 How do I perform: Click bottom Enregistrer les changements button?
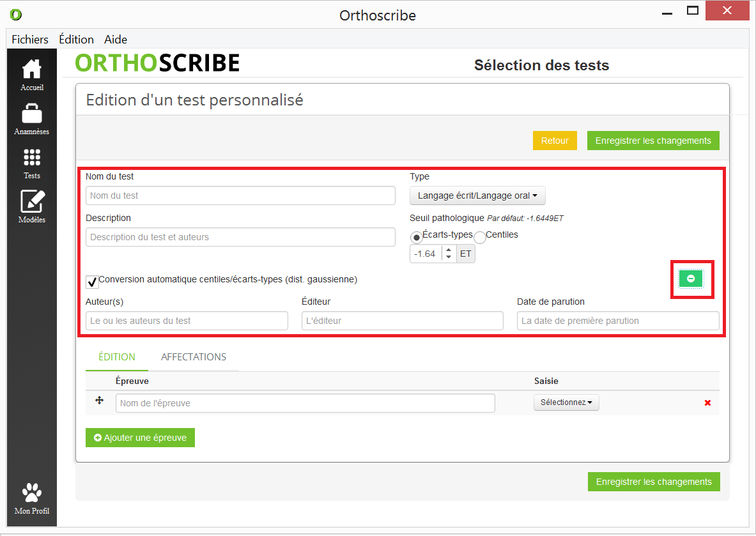click(654, 482)
